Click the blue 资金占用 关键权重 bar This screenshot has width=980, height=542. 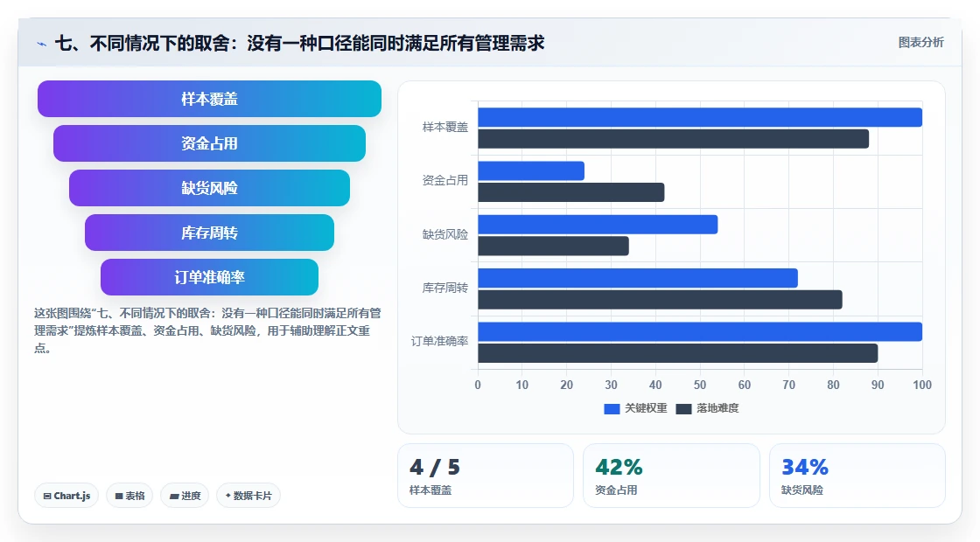click(531, 171)
